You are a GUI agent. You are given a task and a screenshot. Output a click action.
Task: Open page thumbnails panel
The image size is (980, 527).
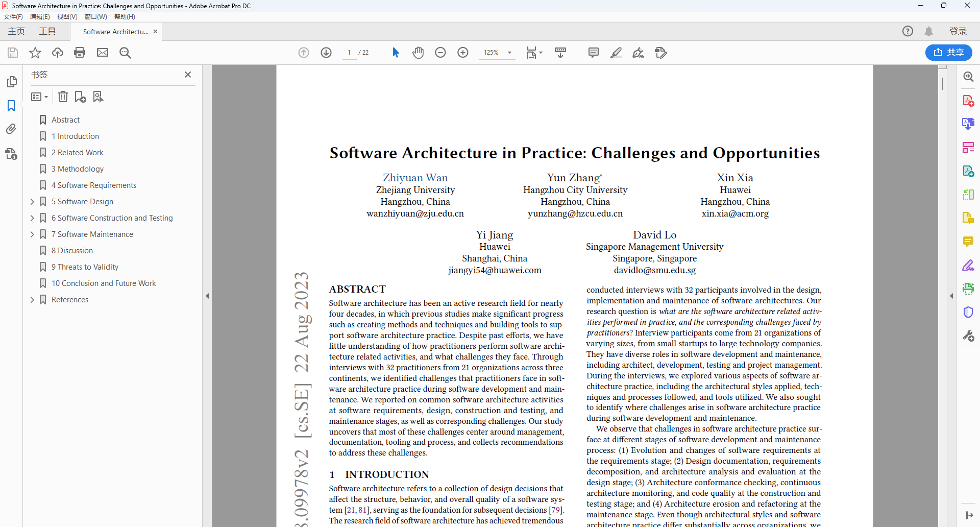coord(11,82)
